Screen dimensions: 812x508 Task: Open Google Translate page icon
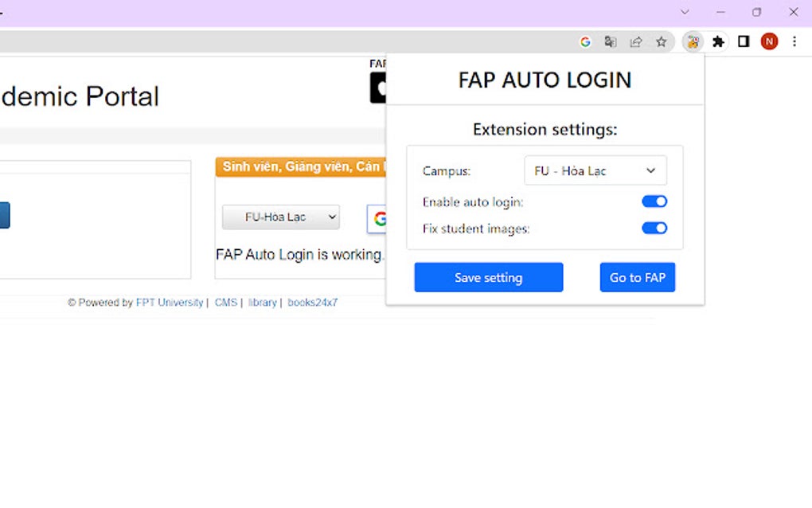[611, 41]
